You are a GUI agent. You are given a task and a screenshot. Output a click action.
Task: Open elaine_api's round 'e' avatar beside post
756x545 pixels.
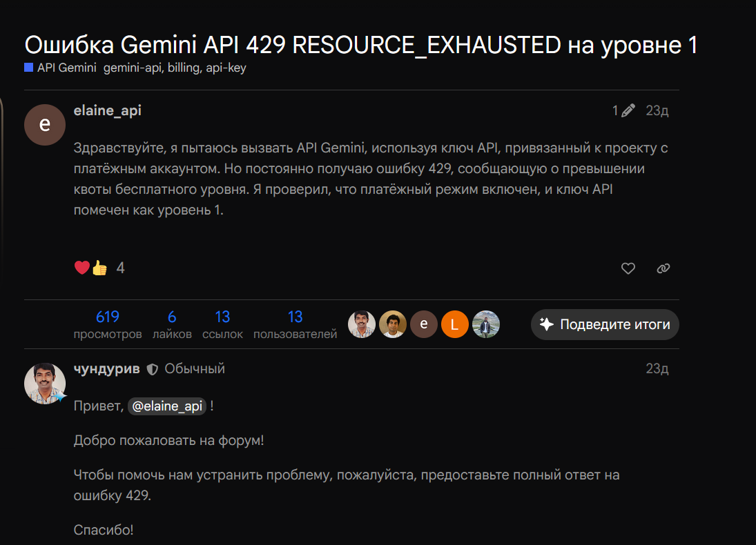(45, 125)
